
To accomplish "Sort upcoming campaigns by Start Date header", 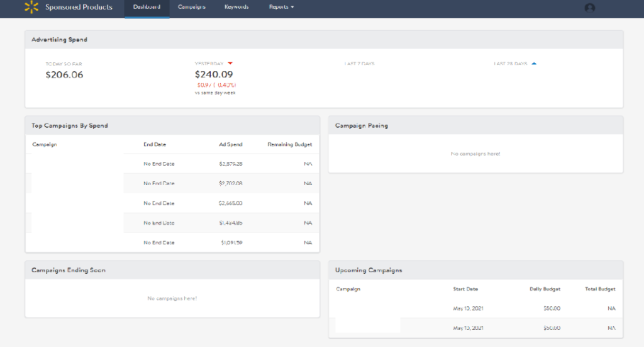I will click(465, 289).
